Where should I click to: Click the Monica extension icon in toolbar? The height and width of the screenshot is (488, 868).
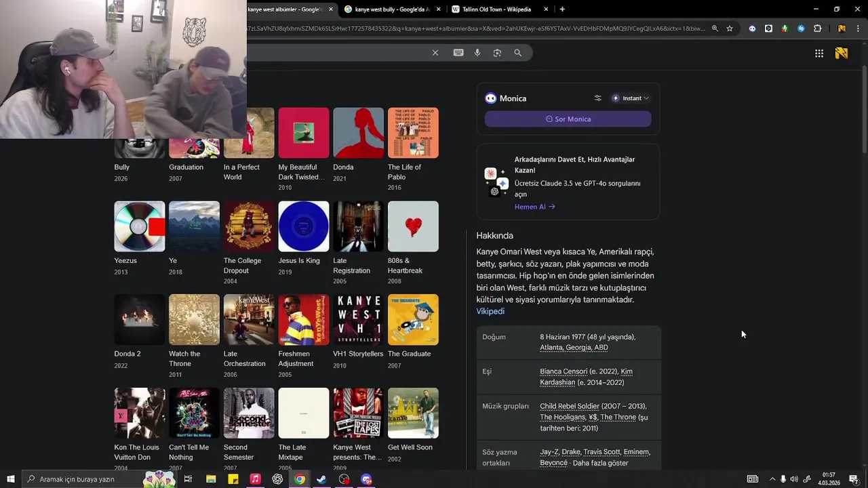pos(752,28)
